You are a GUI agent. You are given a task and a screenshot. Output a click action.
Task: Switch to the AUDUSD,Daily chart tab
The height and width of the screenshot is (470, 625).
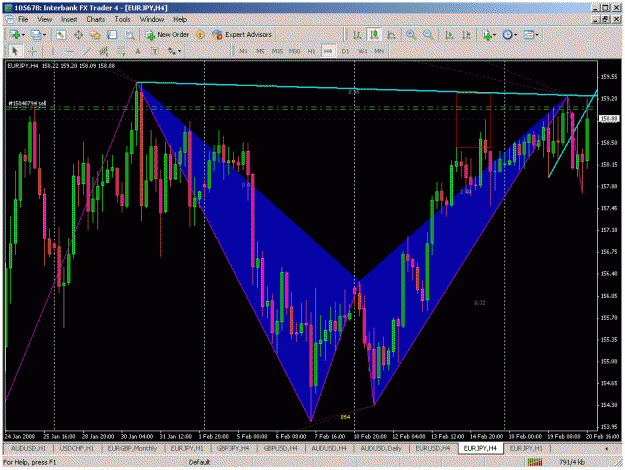point(381,448)
